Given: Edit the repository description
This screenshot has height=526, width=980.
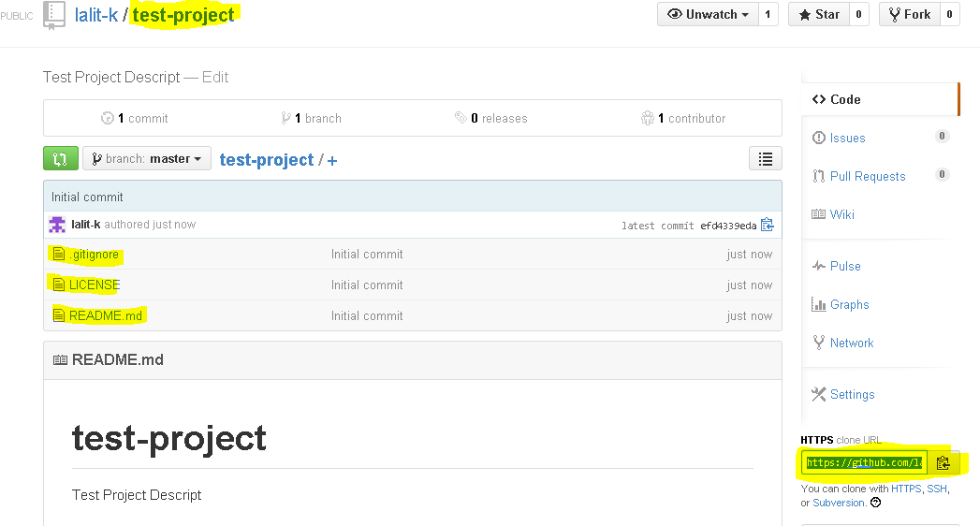Looking at the screenshot, I should [215, 77].
